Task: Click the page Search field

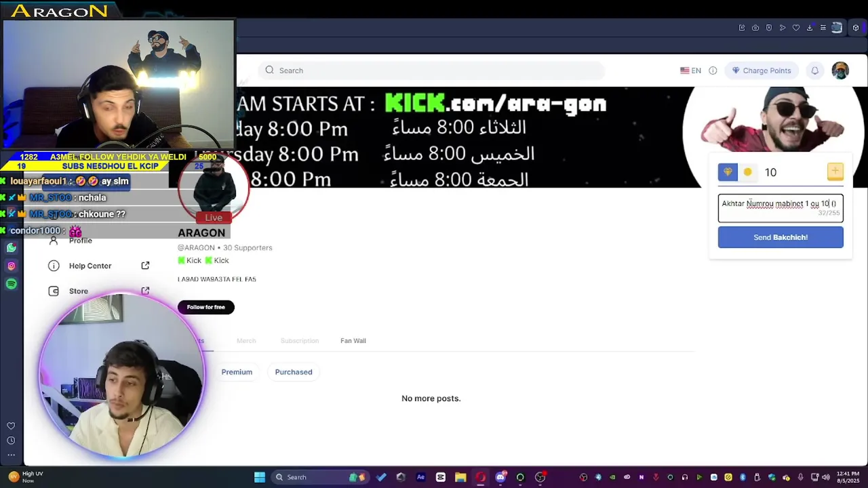Action: click(431, 70)
